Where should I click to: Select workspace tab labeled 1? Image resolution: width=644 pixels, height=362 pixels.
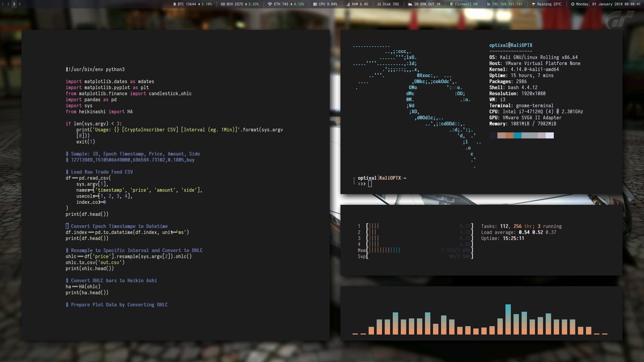4,4
